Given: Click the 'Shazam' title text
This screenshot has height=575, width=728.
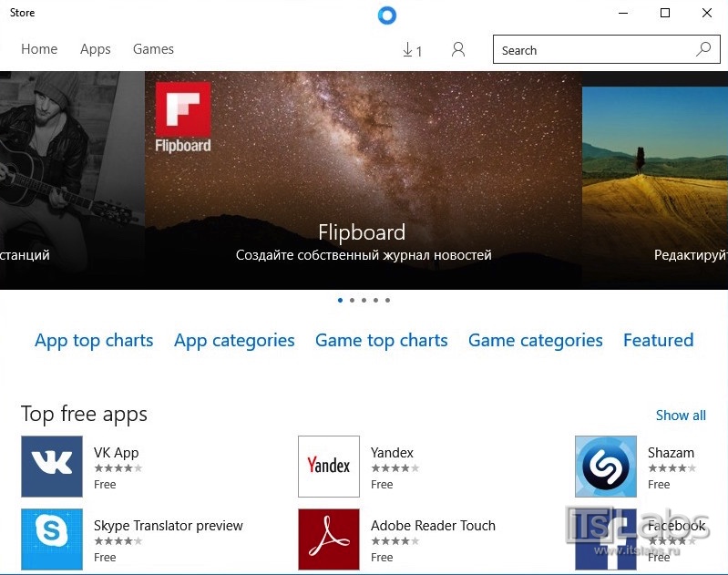Looking at the screenshot, I should pyautogui.click(x=671, y=453).
